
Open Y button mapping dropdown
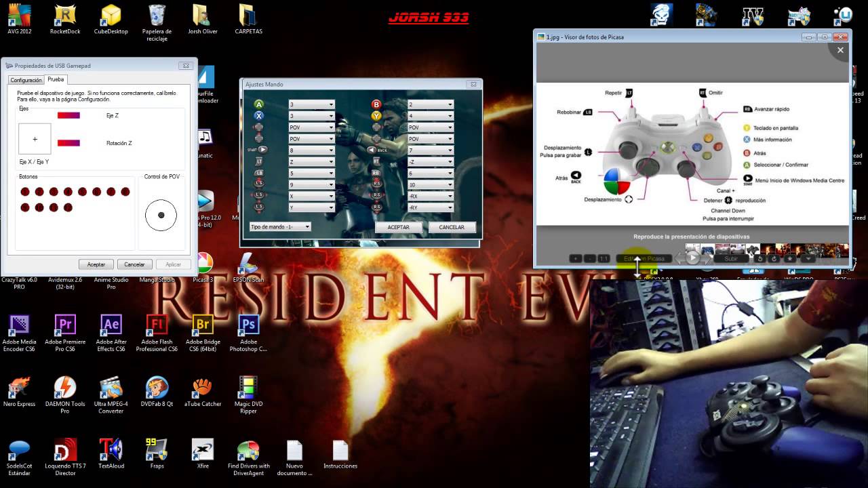[431, 116]
